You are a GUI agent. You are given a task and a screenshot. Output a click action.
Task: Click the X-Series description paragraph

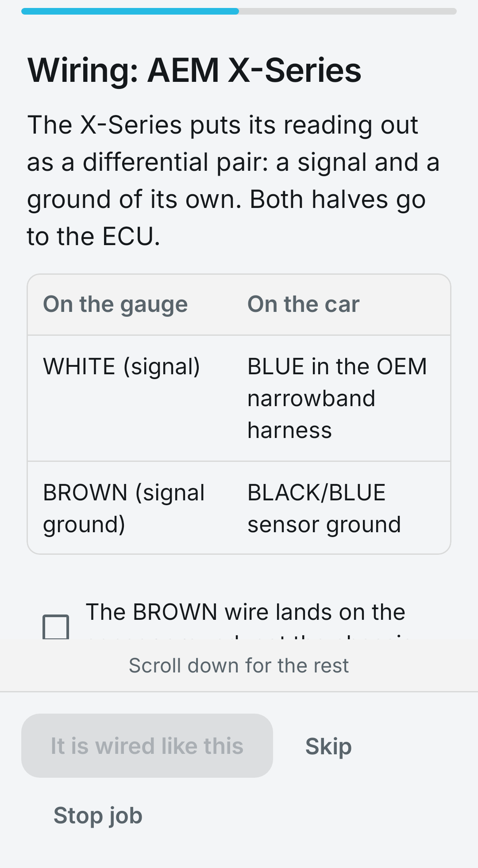point(233,181)
